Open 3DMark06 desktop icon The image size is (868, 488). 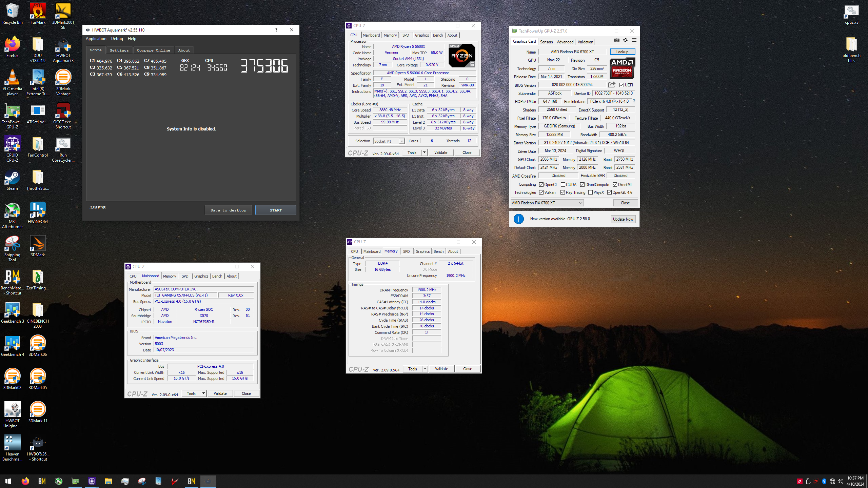pyautogui.click(x=38, y=346)
